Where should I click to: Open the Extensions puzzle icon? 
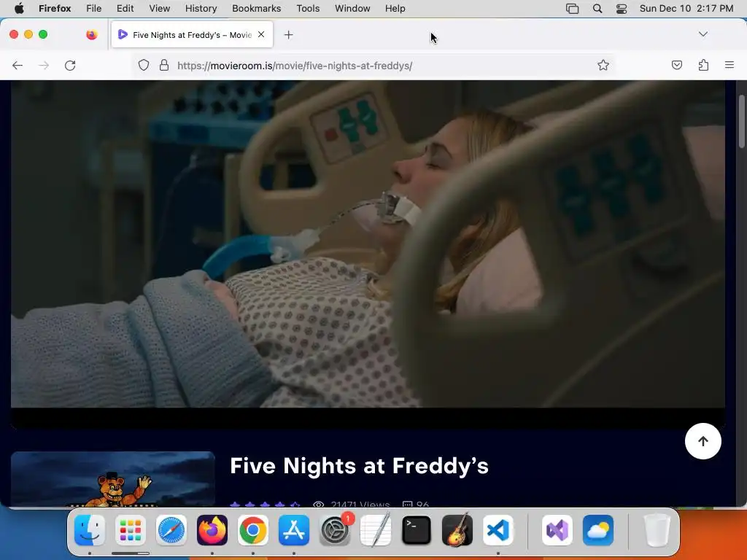click(703, 65)
